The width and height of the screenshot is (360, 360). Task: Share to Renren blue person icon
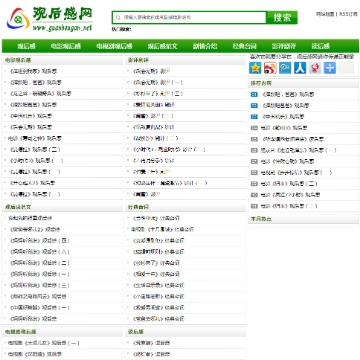[x=300, y=68]
